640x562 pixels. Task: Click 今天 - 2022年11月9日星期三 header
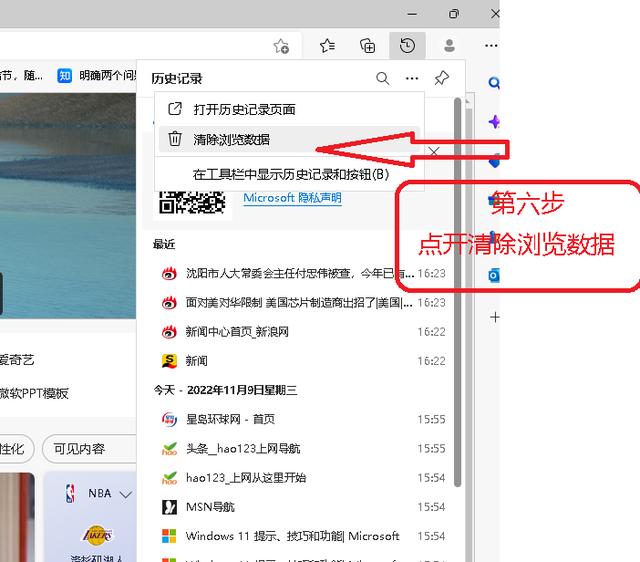pyautogui.click(x=225, y=390)
